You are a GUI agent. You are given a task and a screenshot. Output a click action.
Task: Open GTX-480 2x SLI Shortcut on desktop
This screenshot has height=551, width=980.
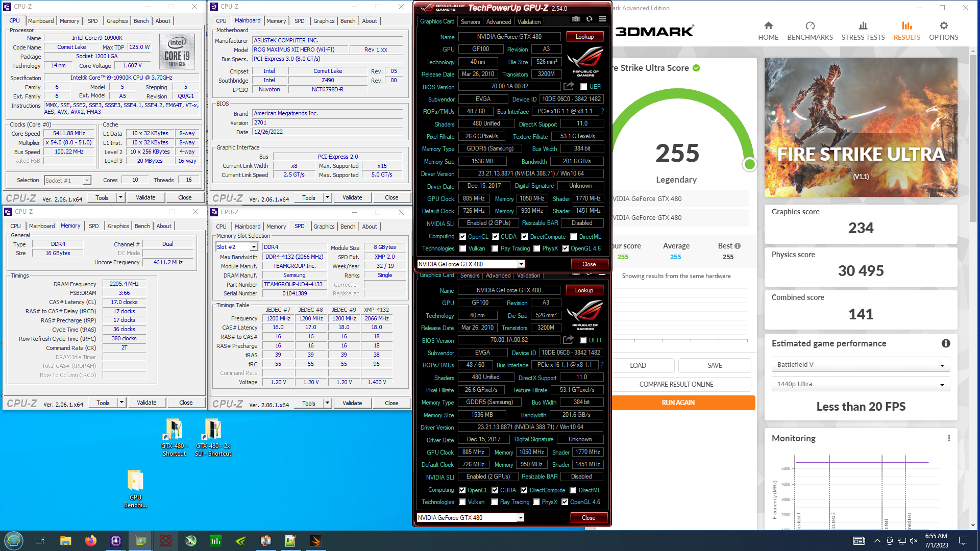coord(213,437)
